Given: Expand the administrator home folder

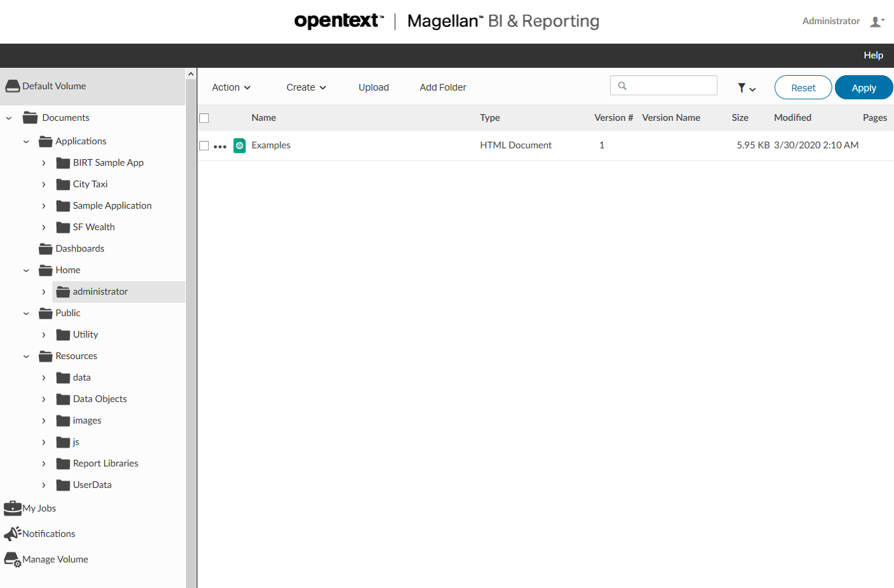Looking at the screenshot, I should coord(44,292).
